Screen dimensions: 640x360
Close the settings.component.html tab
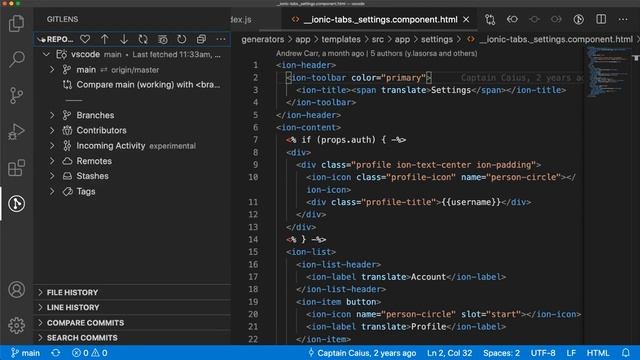(466, 19)
